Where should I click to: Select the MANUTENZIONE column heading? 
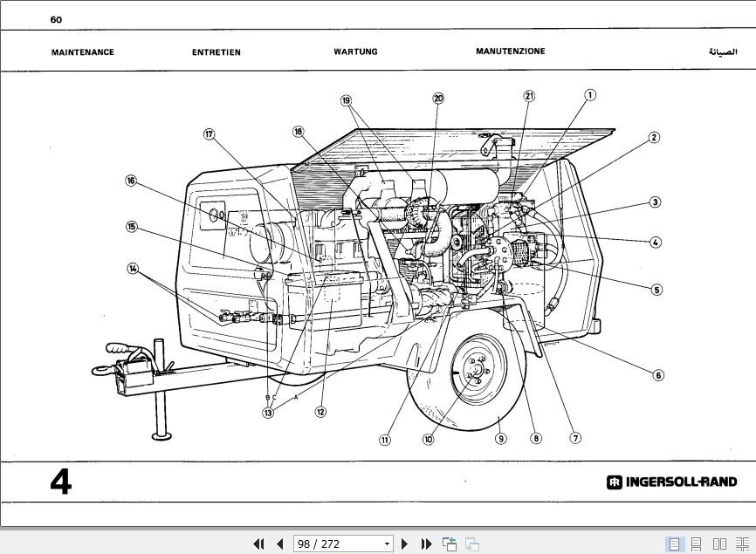click(x=510, y=51)
